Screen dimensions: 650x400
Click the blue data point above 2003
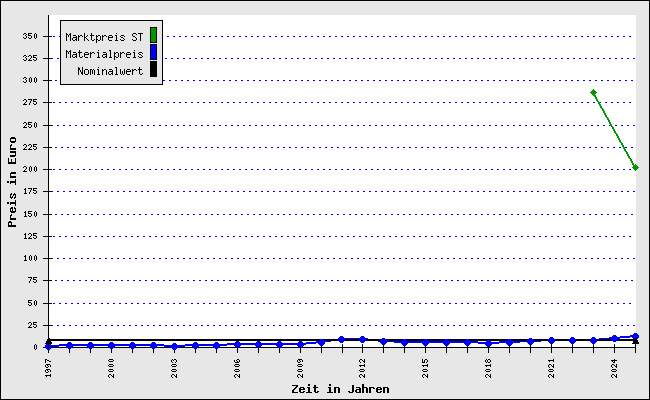point(174,346)
